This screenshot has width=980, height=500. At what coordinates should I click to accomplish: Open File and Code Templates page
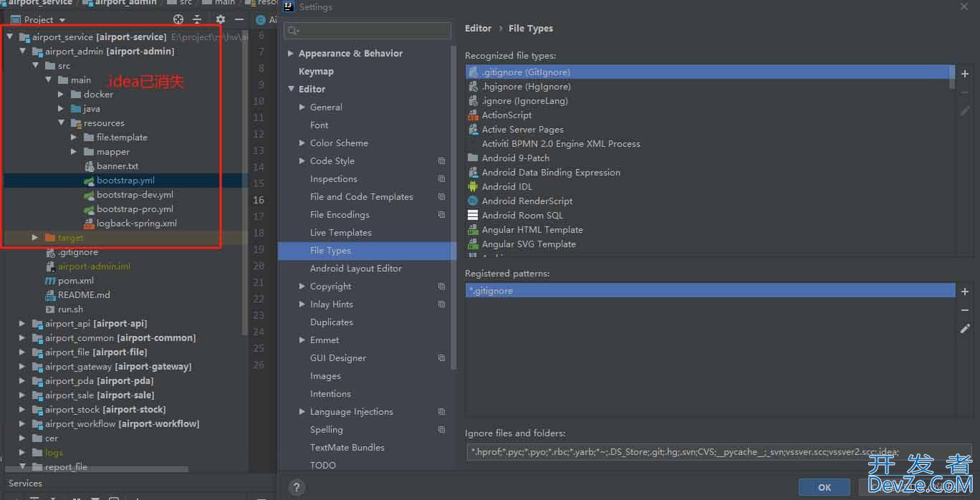point(361,197)
